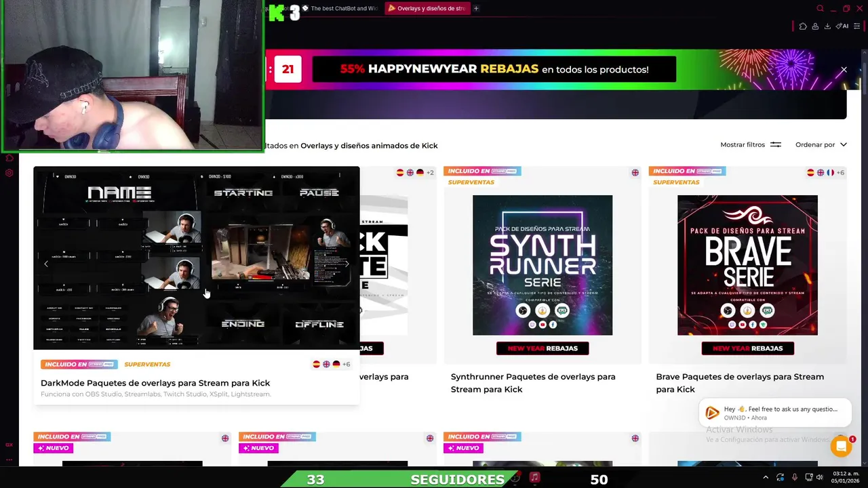Click the +6 languages badge on DarkMode card
Image resolution: width=868 pixels, height=488 pixels.
click(x=346, y=364)
